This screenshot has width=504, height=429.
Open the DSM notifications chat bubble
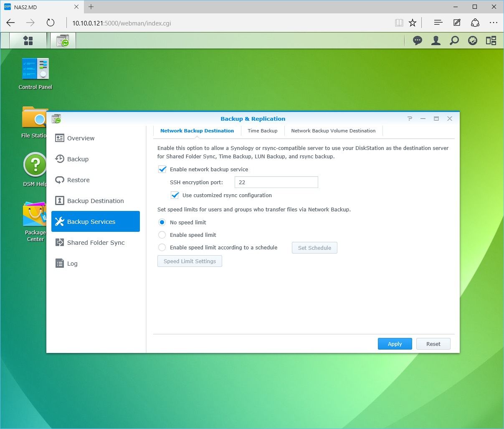[417, 41]
